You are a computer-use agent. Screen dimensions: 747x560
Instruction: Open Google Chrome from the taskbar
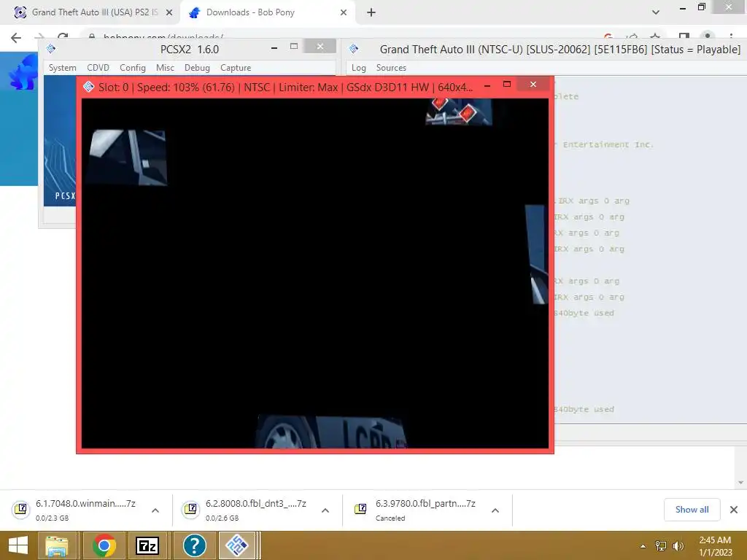pyautogui.click(x=104, y=545)
